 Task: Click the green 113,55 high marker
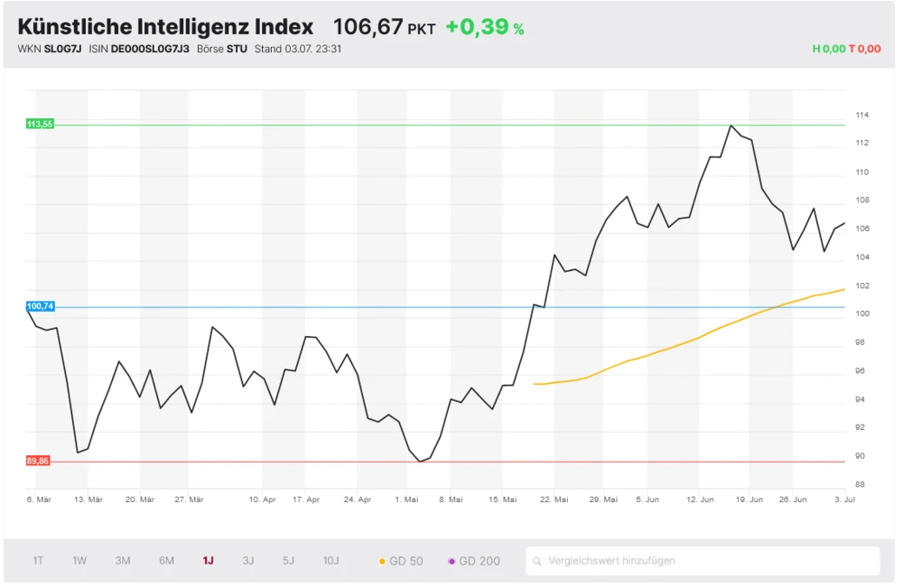(x=41, y=125)
